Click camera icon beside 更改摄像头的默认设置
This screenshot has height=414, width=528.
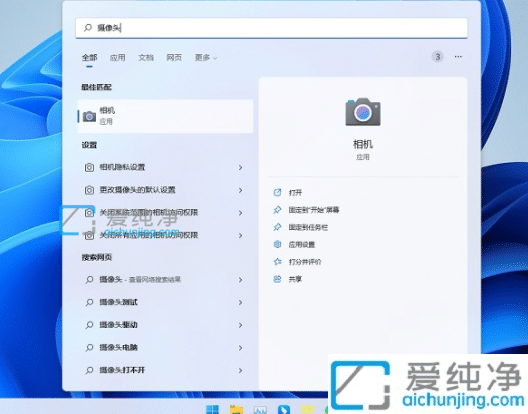[x=89, y=190]
